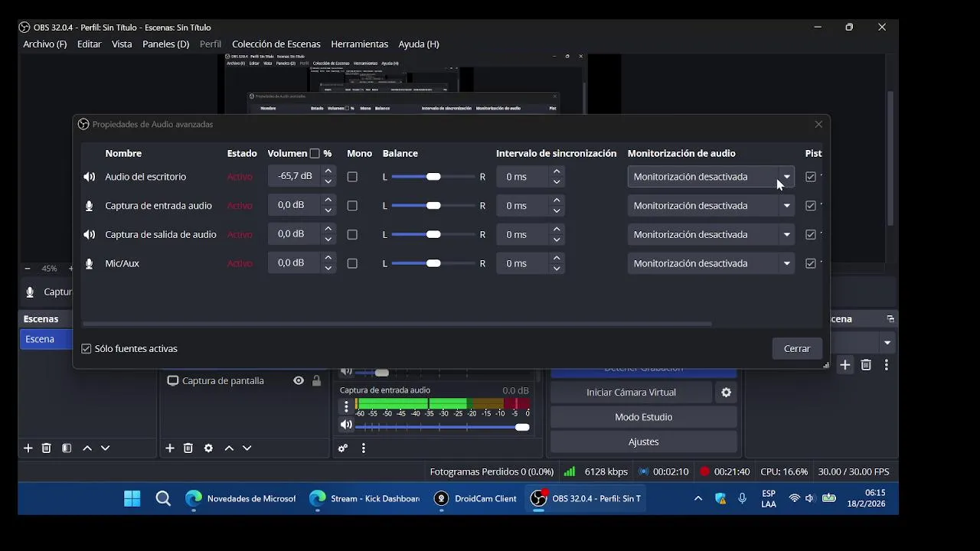The image size is (980, 551).
Task: Open scene filters icon in Escenas panel
Action: (x=67, y=448)
